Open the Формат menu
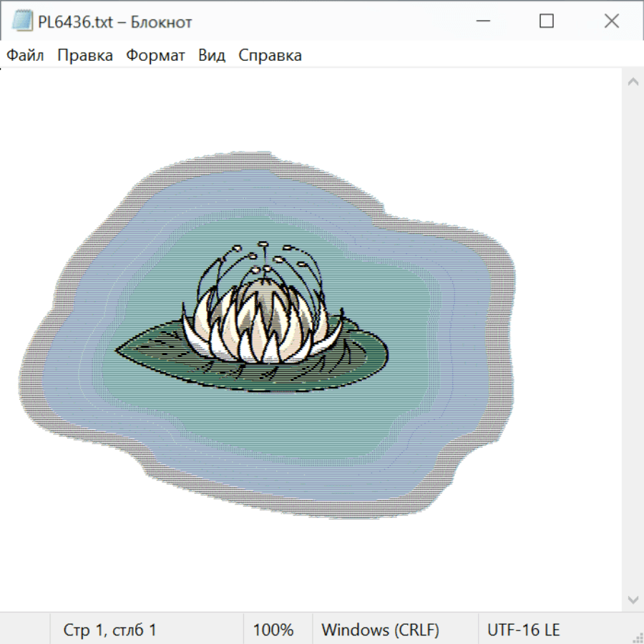Screen dimensions: 644x644 coord(155,56)
